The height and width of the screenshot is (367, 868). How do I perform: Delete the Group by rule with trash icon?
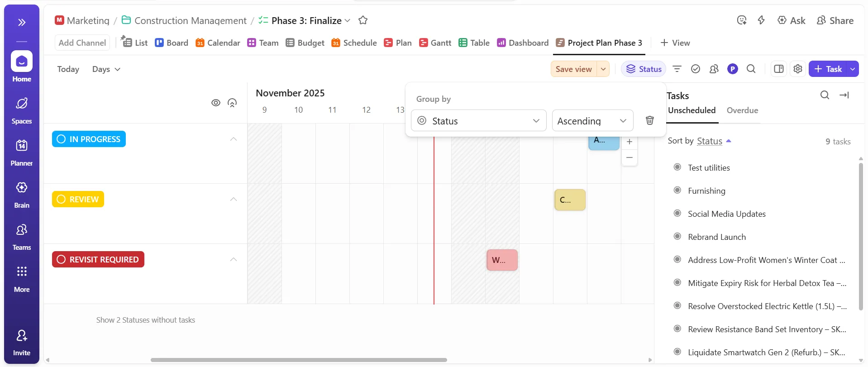[649, 120]
